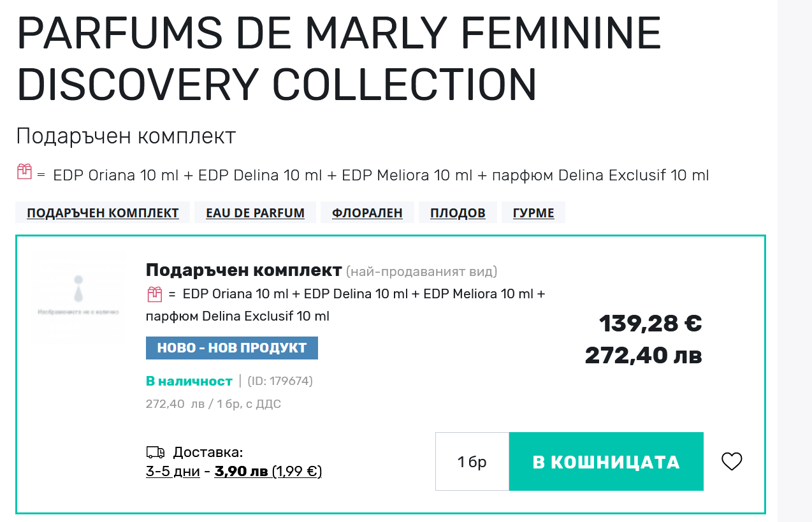Image resolution: width=812 pixels, height=522 pixels.
Task: Open the product image placeholder thumbnail
Action: point(78,296)
